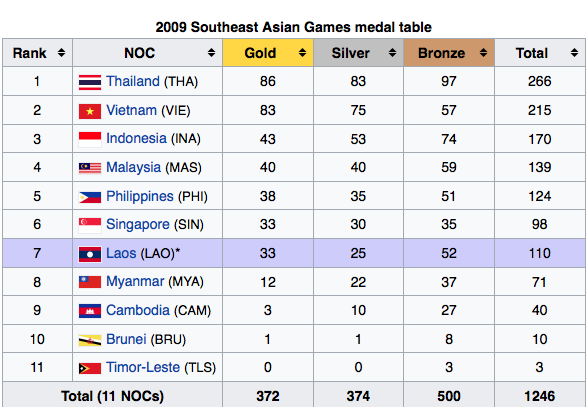This screenshot has height=407, width=588.
Task: Click the Timor-Leste flag icon
Action: point(90,368)
